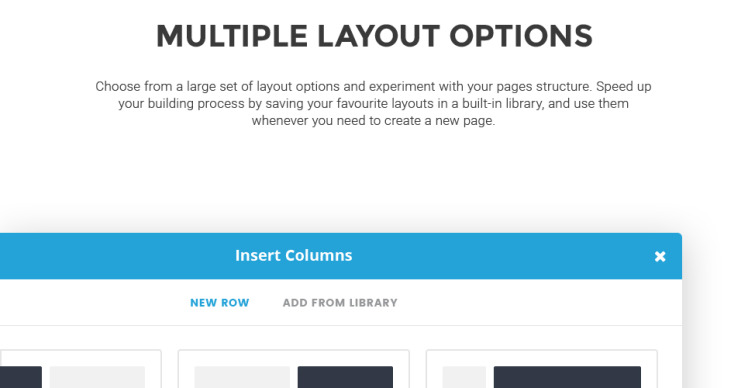Open the ADD FROM LIBRARY tab
Viewport: 748px width, 388px height.
click(340, 303)
